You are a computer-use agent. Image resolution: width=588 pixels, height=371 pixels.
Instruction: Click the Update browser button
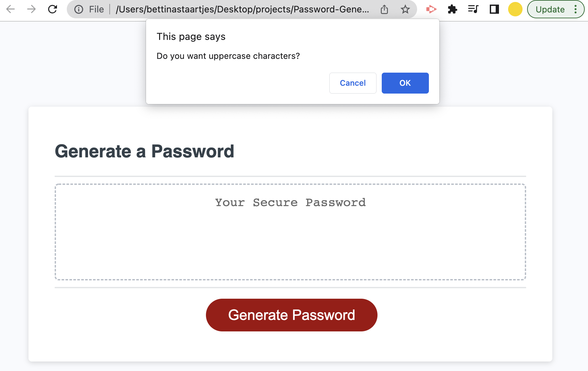(x=551, y=9)
